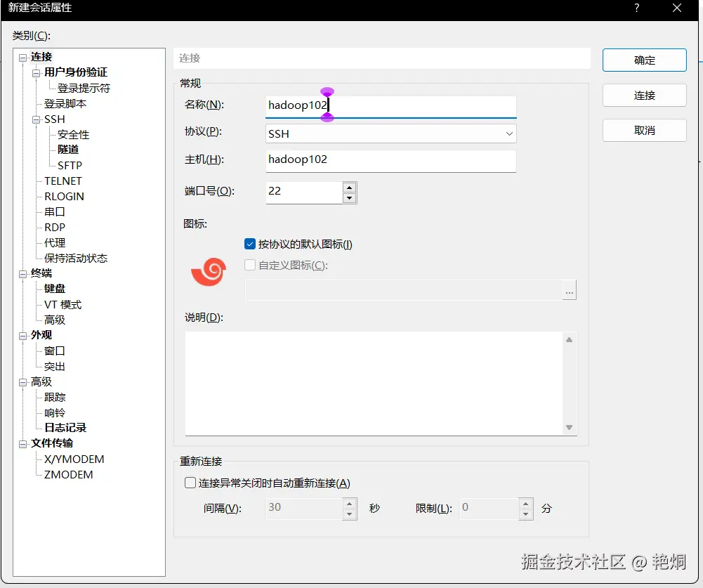
Task: Click the 取消 button
Action: coord(644,130)
